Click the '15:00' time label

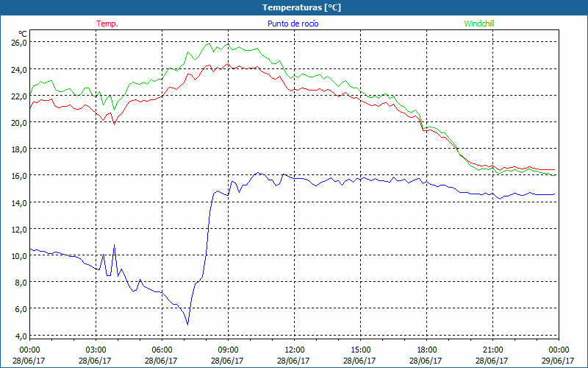pos(360,350)
